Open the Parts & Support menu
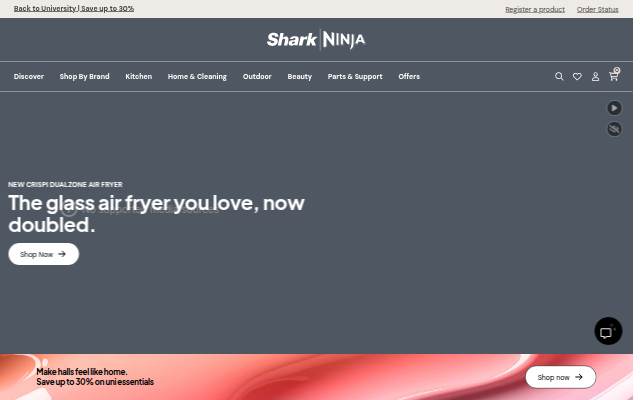 [355, 76]
